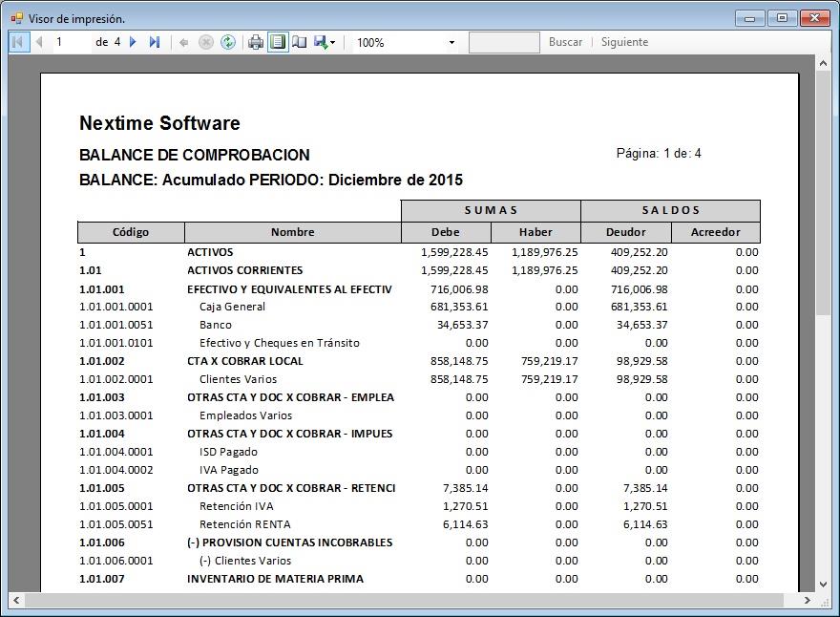Click the Debe column header
Screen dimensions: 840x617
click(x=446, y=232)
